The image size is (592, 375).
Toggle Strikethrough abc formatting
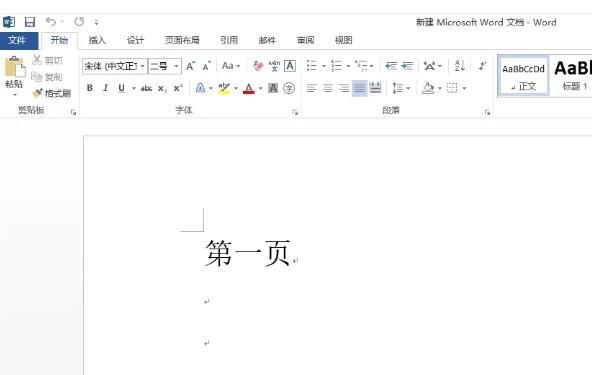[x=146, y=88]
